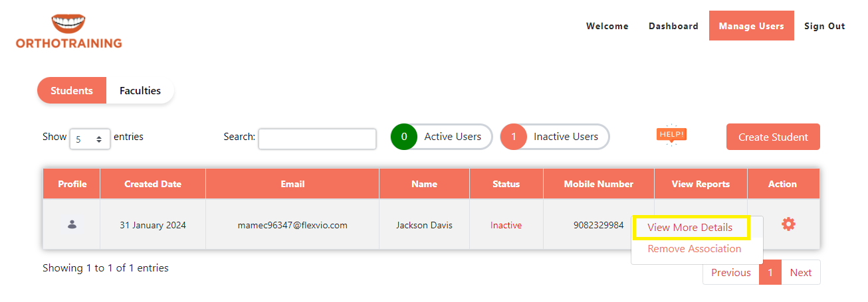Go to the Dashboard page
This screenshot has height=302, width=868.
click(673, 26)
